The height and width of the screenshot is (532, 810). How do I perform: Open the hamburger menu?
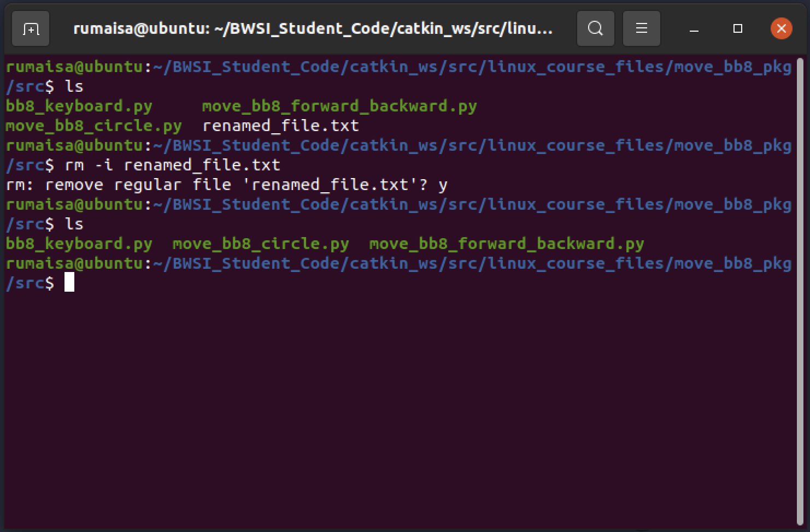(x=642, y=28)
